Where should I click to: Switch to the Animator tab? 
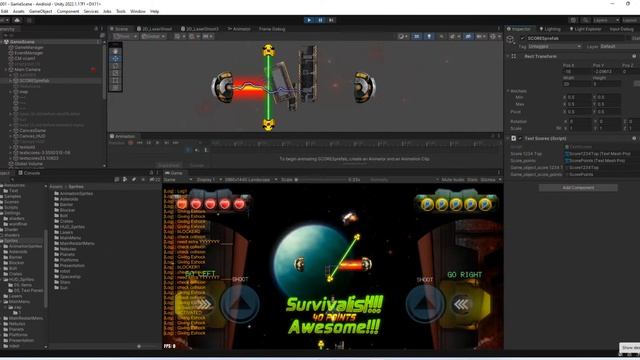pyautogui.click(x=239, y=29)
